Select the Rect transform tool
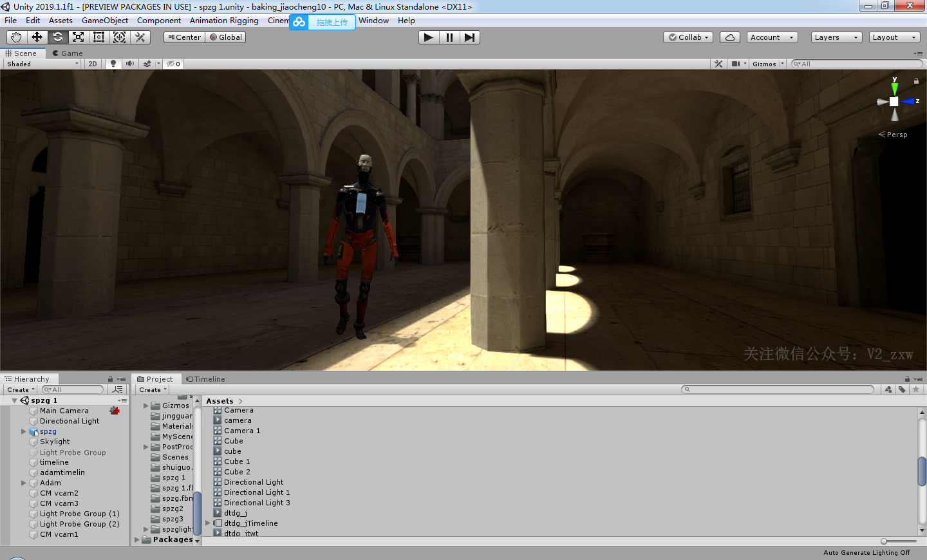 click(98, 37)
